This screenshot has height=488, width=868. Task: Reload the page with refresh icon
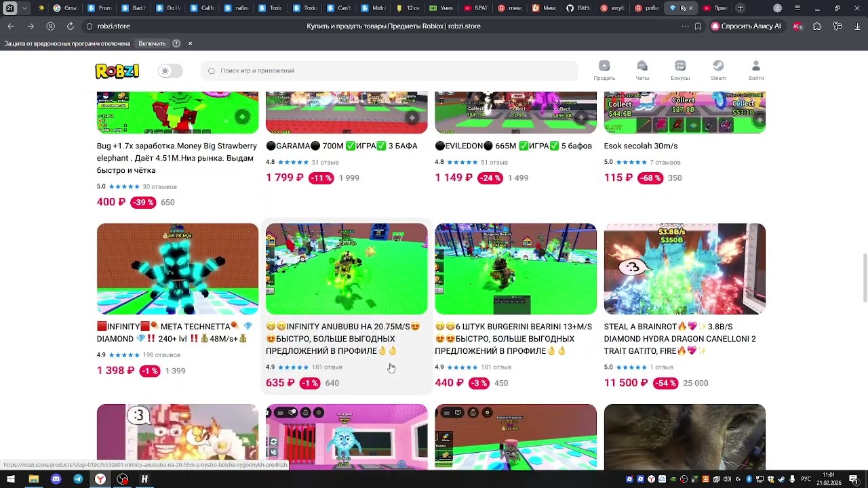pos(70,26)
